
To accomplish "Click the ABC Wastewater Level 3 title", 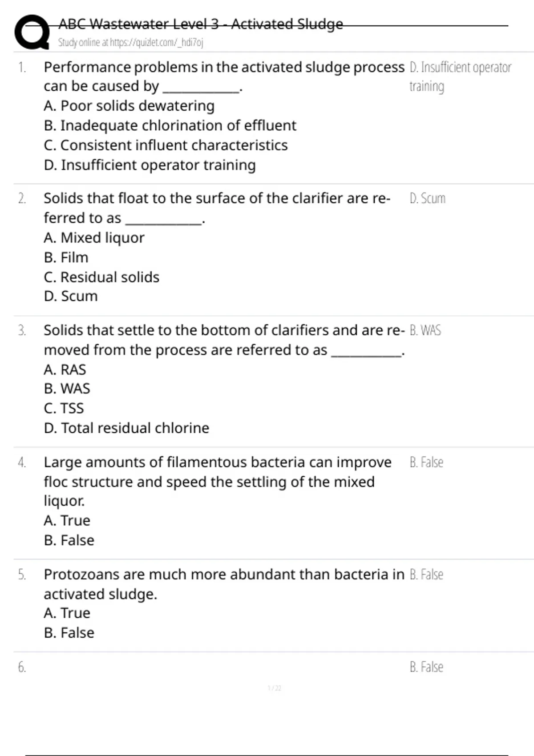I will pyautogui.click(x=201, y=24).
